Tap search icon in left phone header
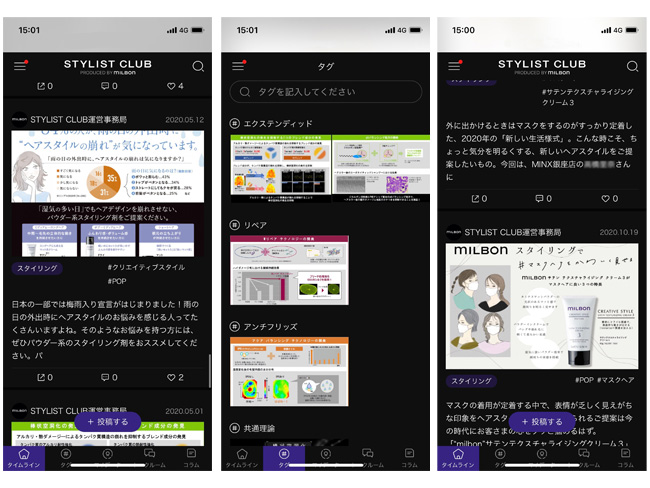Image resolution: width=650 pixels, height=488 pixels. [198, 66]
